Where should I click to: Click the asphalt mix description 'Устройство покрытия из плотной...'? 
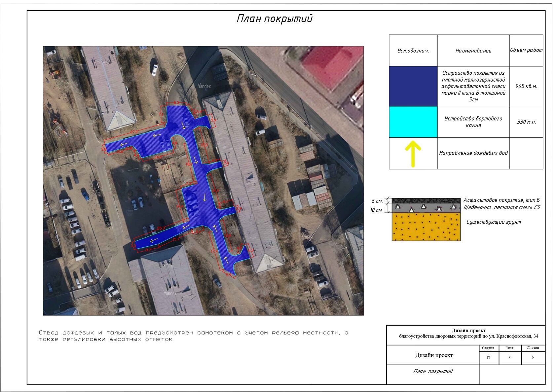(473, 86)
